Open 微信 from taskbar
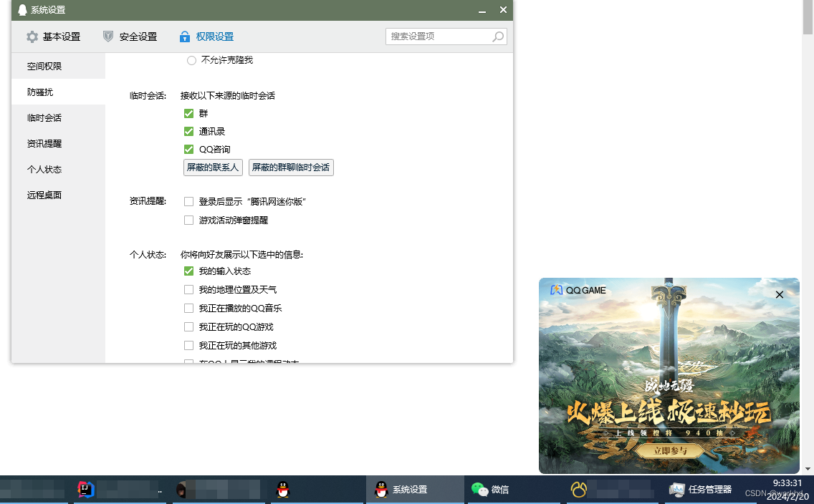The width and height of the screenshot is (814, 504). click(x=490, y=490)
